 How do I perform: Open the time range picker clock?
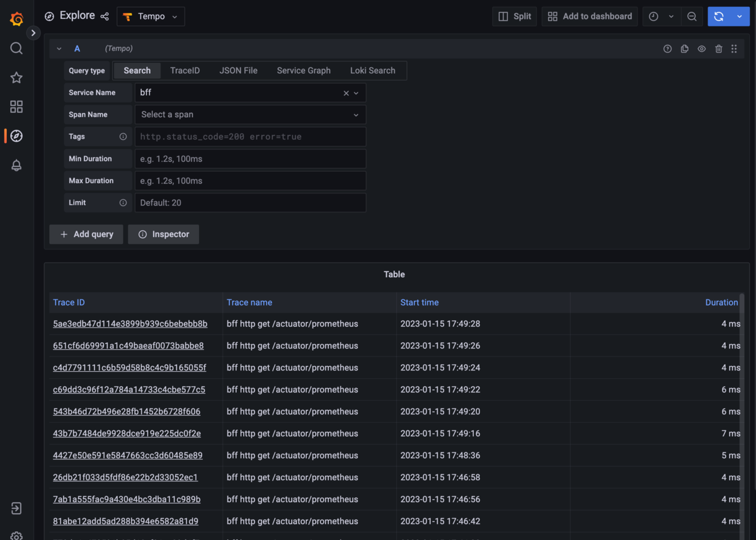(x=653, y=16)
